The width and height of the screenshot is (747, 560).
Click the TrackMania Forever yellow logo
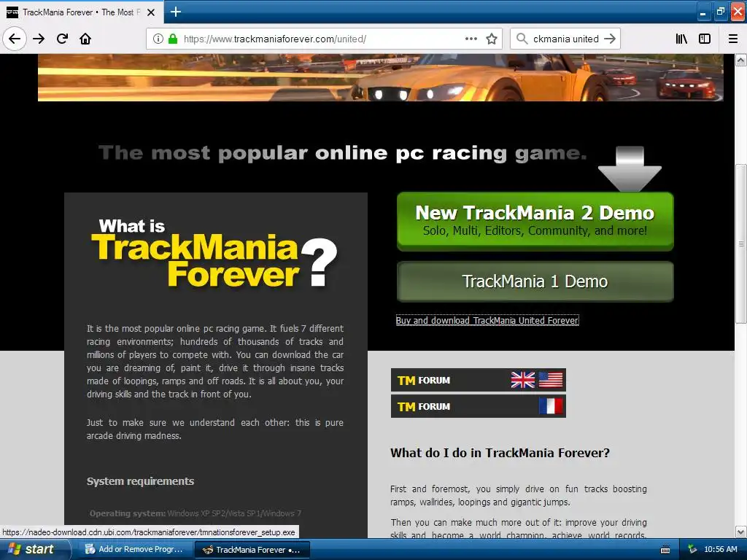196,260
